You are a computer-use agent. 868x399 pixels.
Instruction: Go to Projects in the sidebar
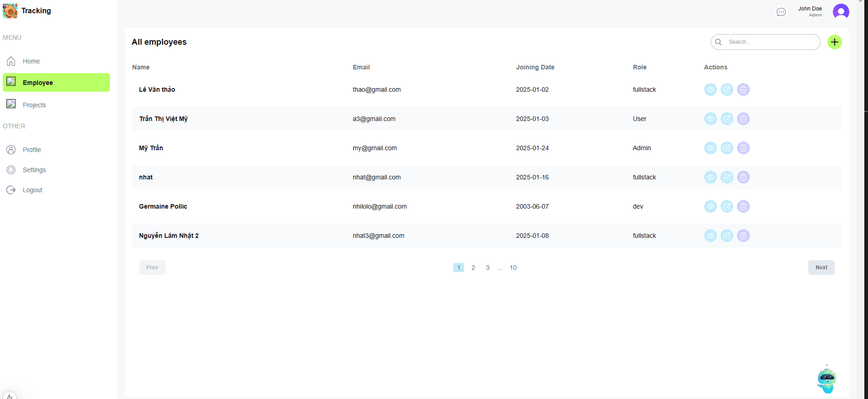pyautogui.click(x=34, y=105)
